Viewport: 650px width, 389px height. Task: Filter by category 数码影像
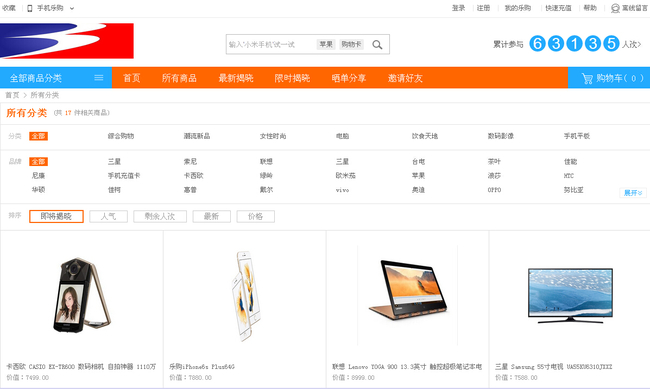click(501, 136)
